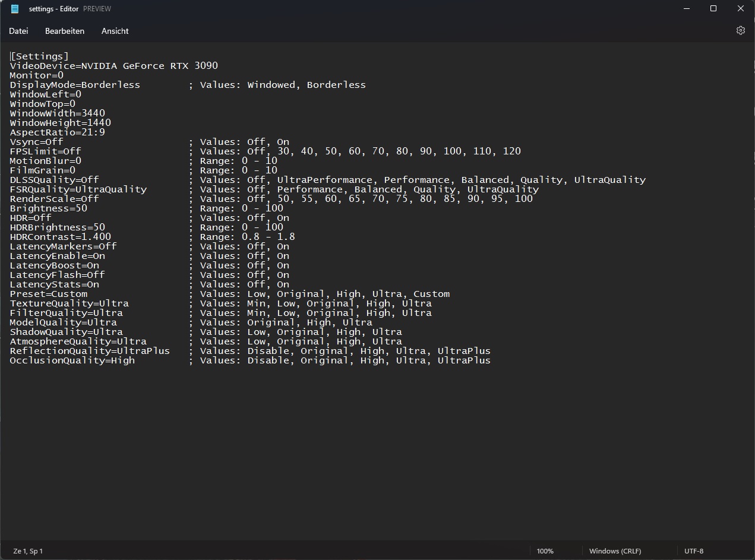Click the ShadowQuality=Ultra text
The width and height of the screenshot is (755, 560).
click(67, 332)
